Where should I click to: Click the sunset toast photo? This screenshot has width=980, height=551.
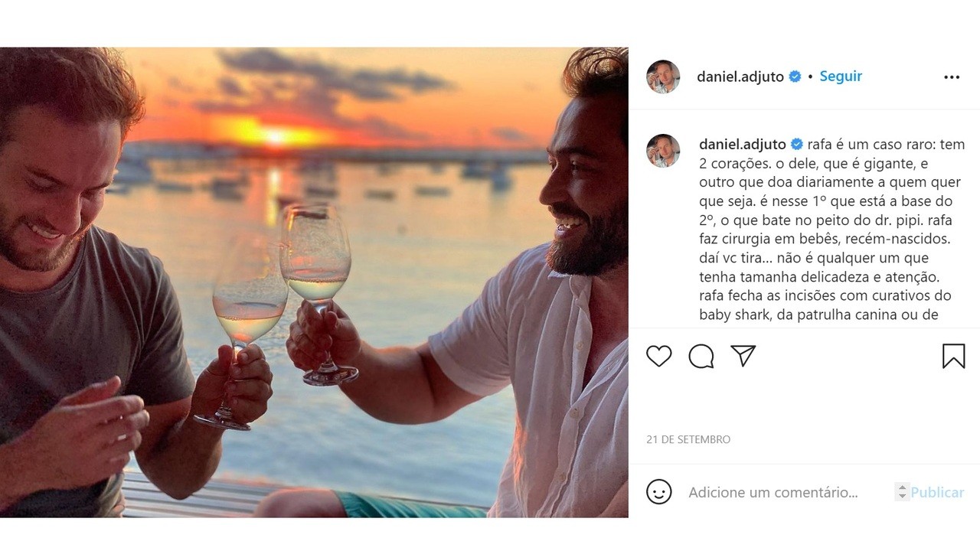[314, 282]
